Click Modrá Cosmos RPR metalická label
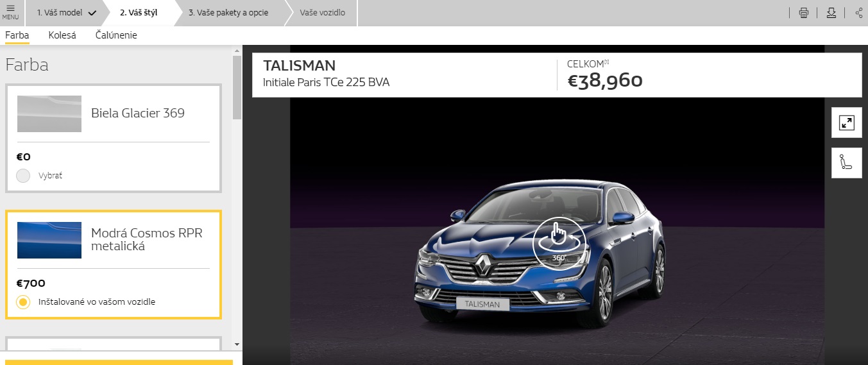The width and height of the screenshot is (868, 365). click(x=147, y=239)
